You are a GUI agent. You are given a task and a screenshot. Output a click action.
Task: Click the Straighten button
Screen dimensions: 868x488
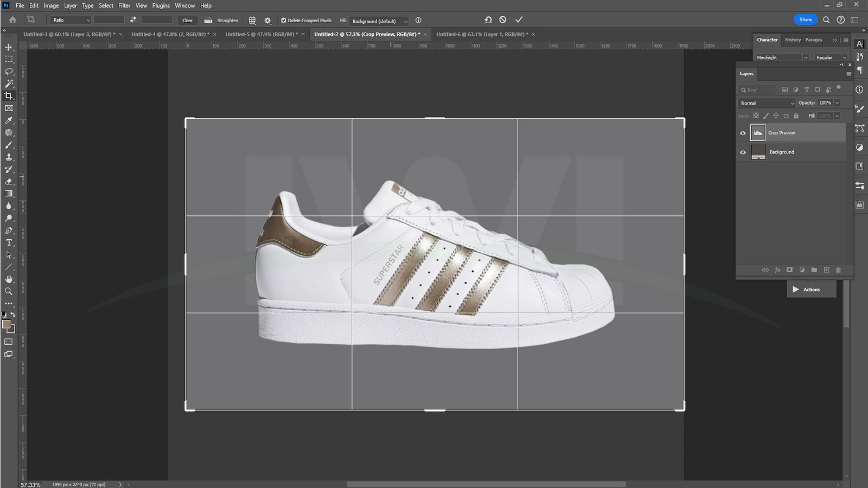pyautogui.click(x=221, y=20)
